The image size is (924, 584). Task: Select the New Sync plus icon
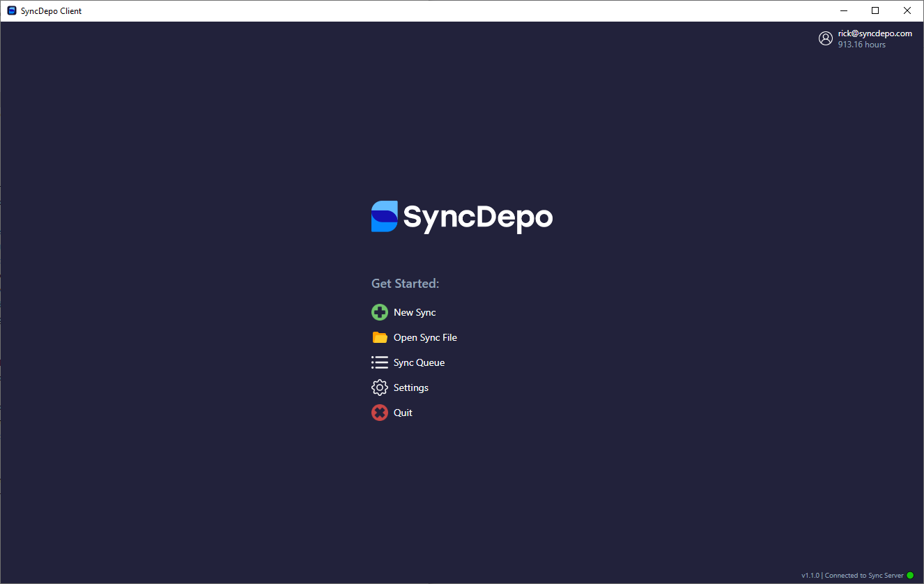click(380, 312)
